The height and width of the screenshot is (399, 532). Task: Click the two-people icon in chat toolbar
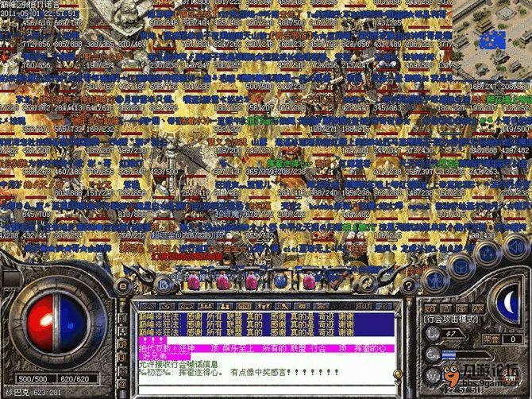[225, 306]
